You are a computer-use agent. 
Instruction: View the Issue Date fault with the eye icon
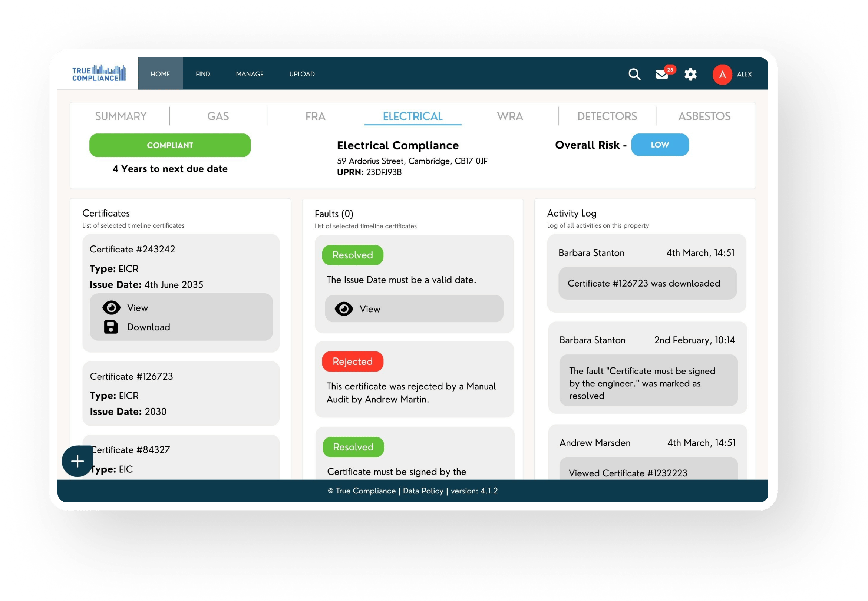coord(344,309)
